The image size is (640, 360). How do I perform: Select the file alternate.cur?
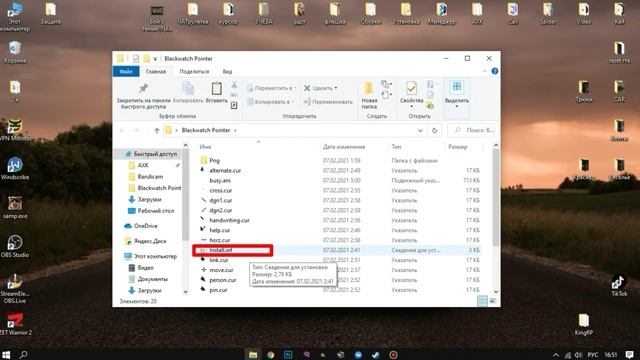pyautogui.click(x=225, y=171)
